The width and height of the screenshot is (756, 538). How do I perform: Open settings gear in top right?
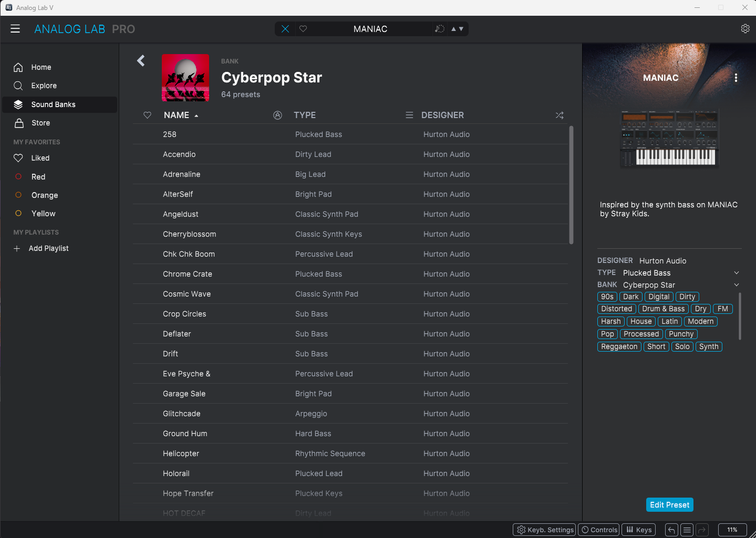pyautogui.click(x=745, y=29)
